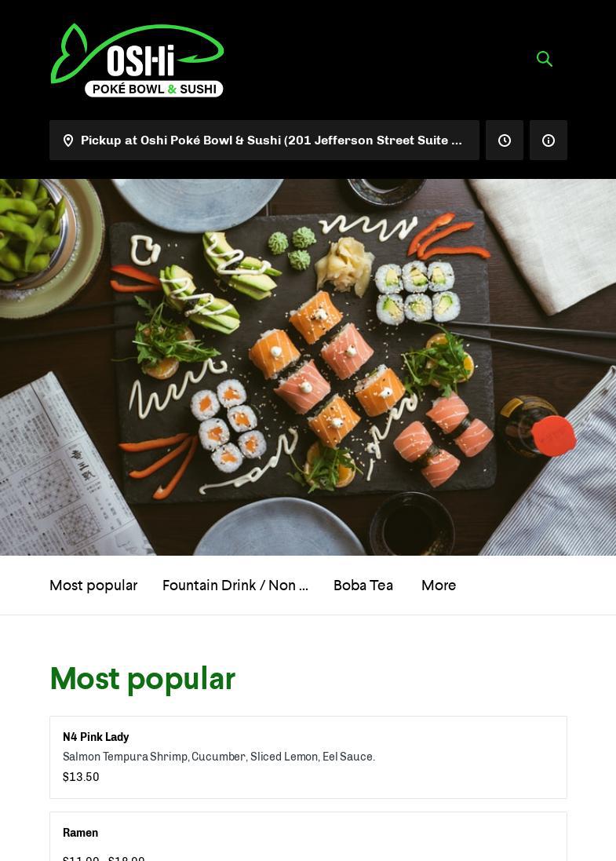Click the Oshi logo lettering
The height and width of the screenshot is (861, 616).
[x=140, y=60]
